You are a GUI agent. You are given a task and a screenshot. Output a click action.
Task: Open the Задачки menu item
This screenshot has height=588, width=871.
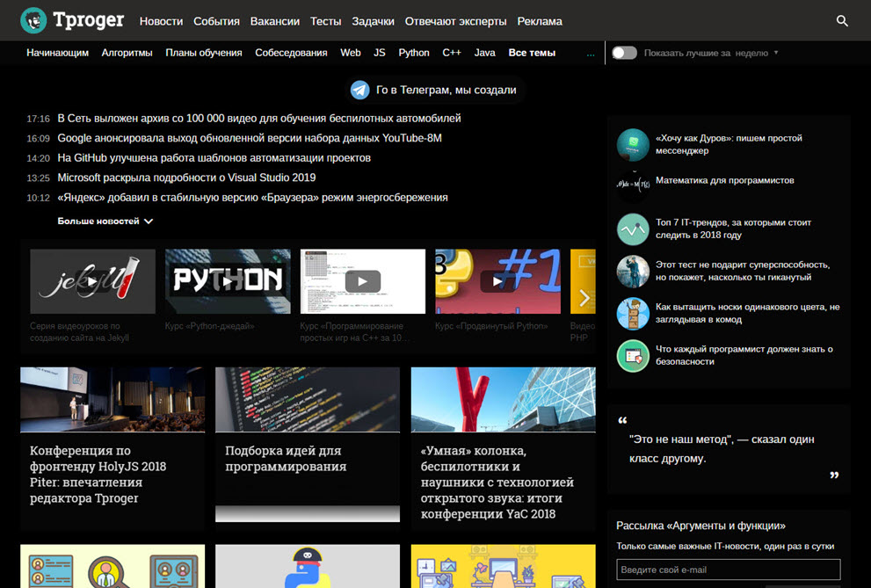click(x=373, y=21)
